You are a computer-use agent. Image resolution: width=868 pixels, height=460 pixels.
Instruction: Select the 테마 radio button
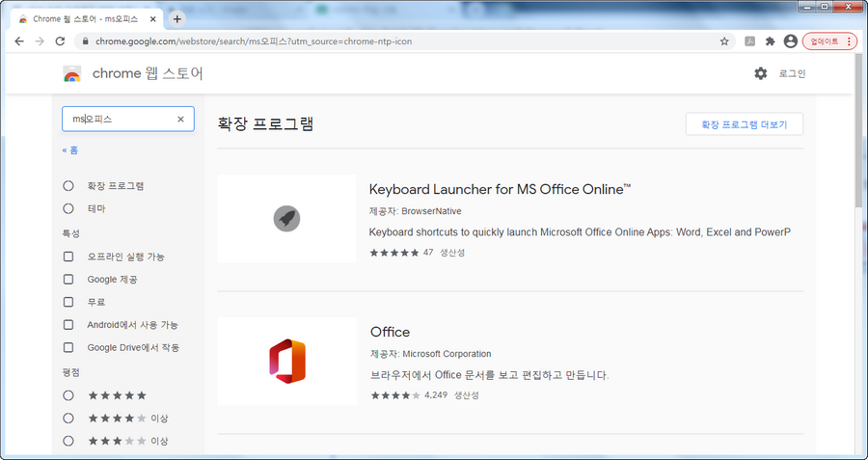(68, 208)
